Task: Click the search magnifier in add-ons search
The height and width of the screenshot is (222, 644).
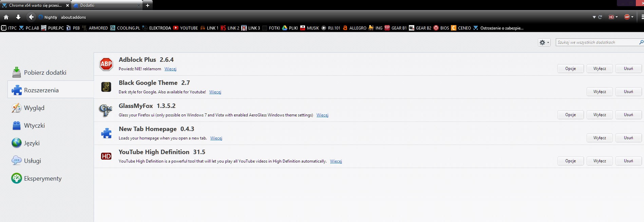Action: (x=641, y=42)
